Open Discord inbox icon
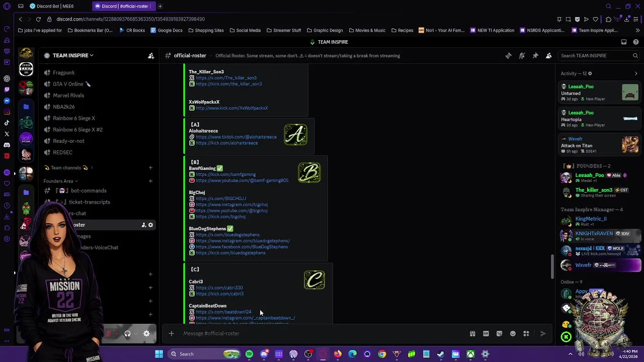This screenshot has width=644, height=362. click(x=624, y=42)
